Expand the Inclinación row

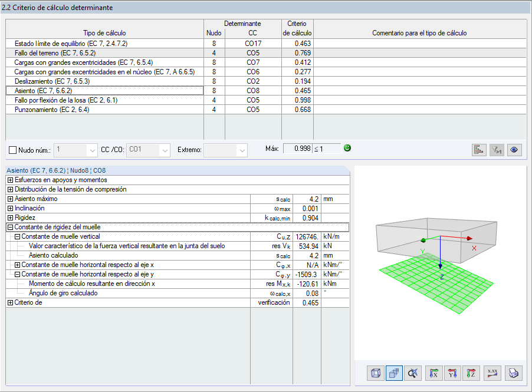(10, 208)
